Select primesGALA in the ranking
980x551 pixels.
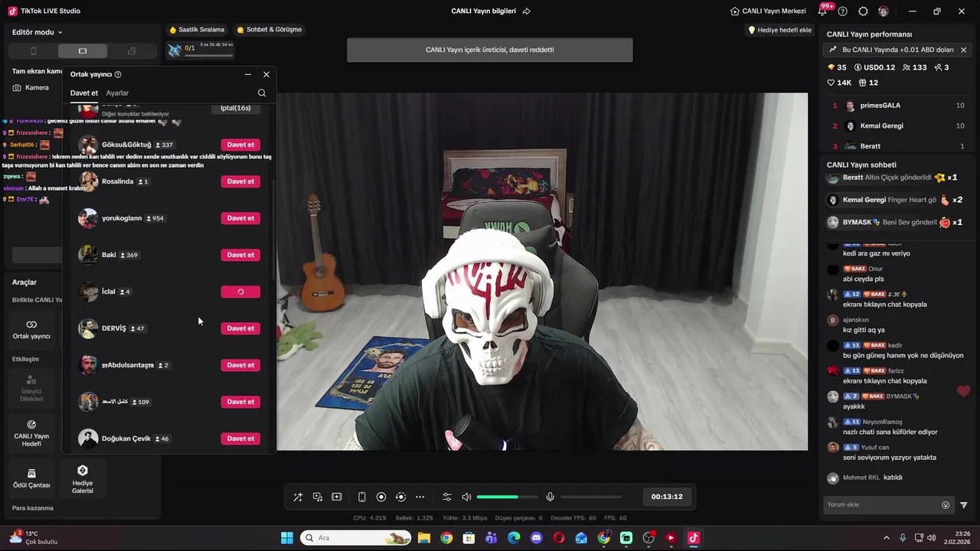(x=898, y=106)
